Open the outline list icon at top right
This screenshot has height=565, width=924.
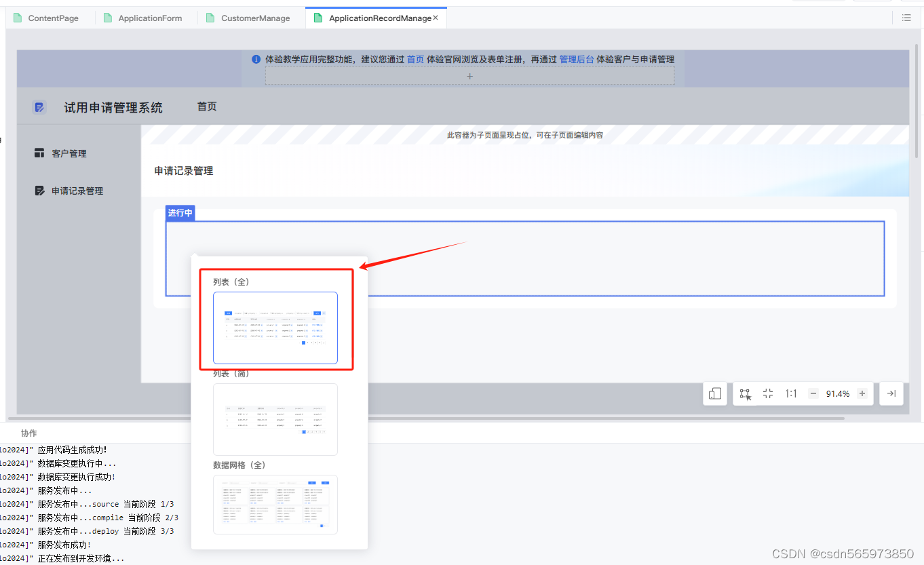906,18
